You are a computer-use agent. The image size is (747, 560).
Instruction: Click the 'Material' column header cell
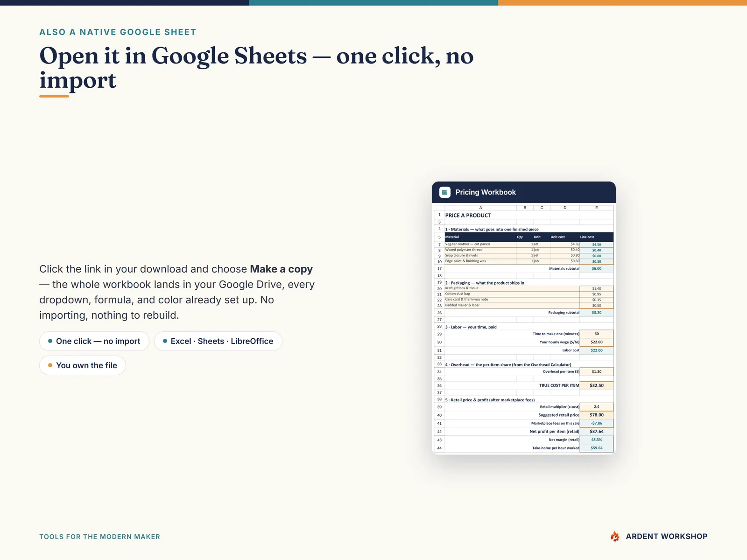tap(480, 237)
